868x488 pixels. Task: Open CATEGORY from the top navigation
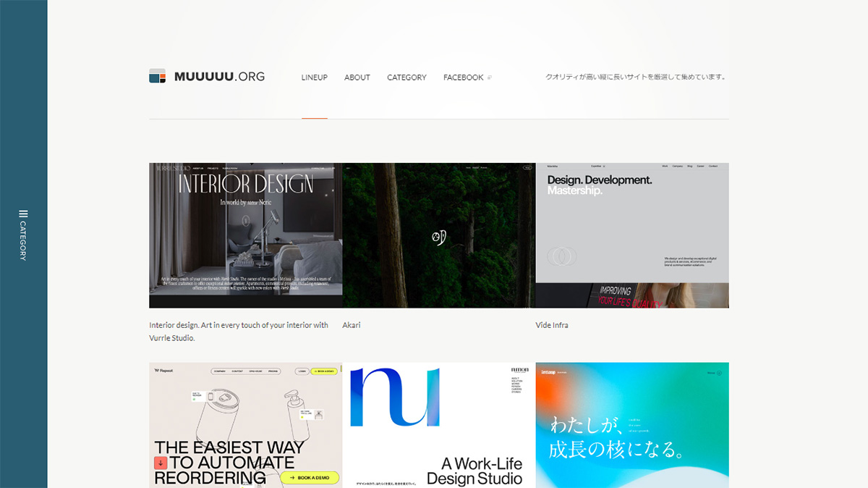(407, 77)
